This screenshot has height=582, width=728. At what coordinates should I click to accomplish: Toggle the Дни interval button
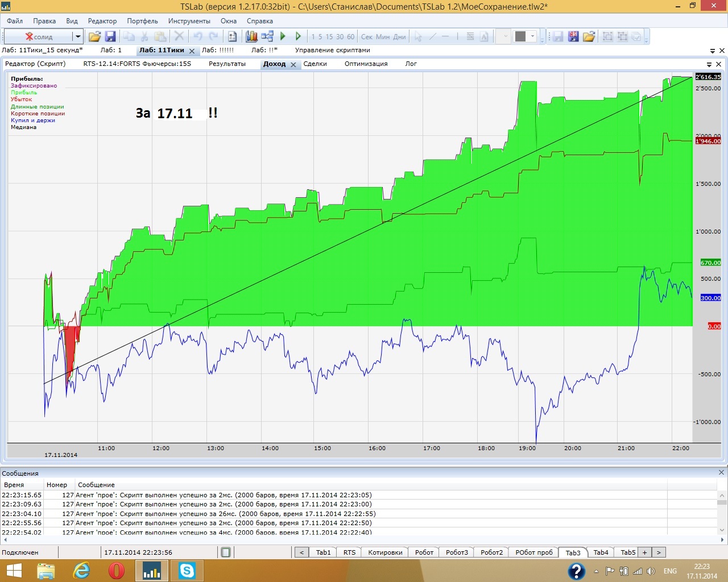tap(400, 36)
